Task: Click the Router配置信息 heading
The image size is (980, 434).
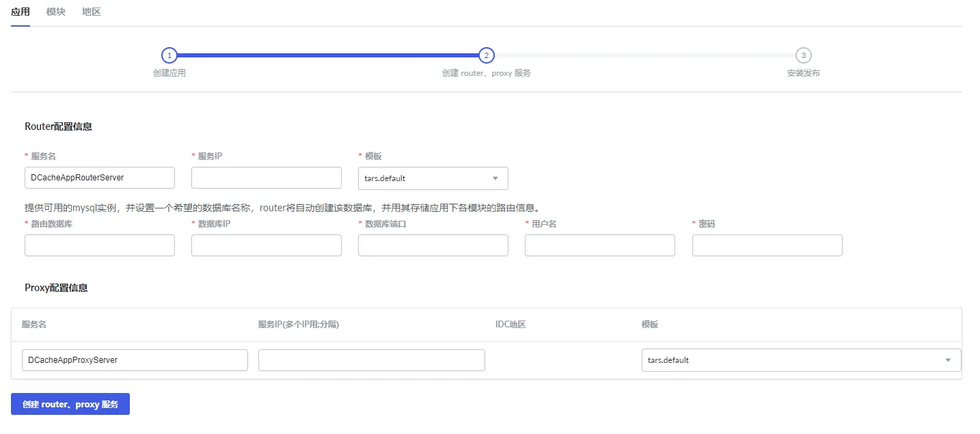Action: click(58, 126)
